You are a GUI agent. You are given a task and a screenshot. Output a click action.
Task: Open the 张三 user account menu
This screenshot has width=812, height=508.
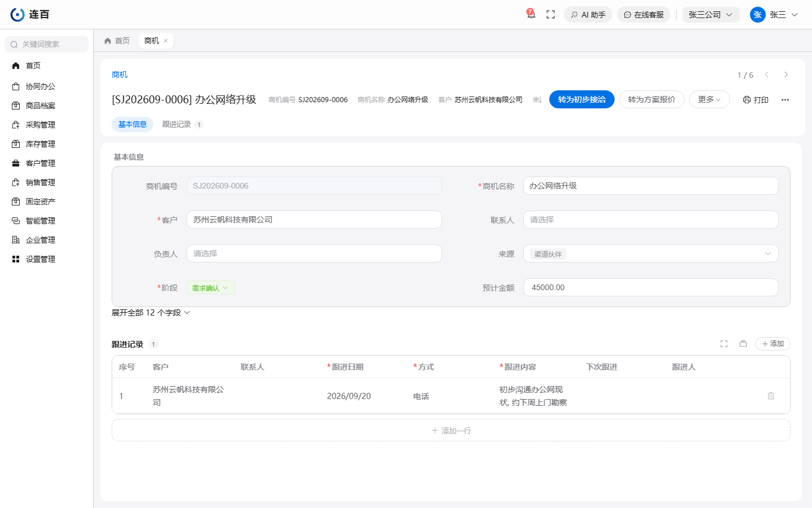click(774, 15)
